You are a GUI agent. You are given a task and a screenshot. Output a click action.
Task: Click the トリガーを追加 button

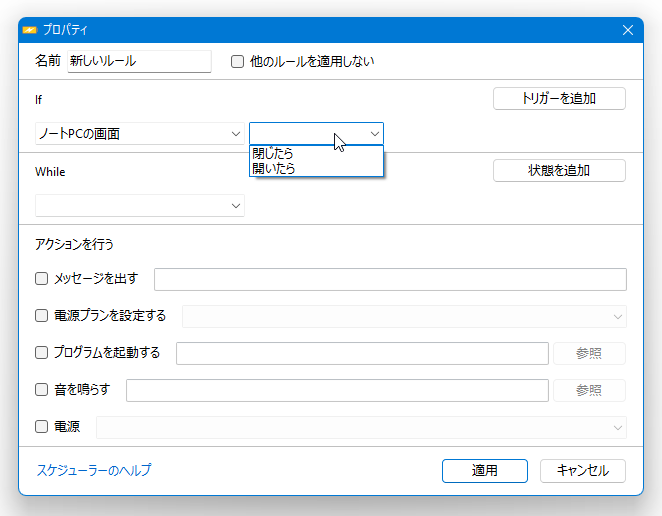559,98
